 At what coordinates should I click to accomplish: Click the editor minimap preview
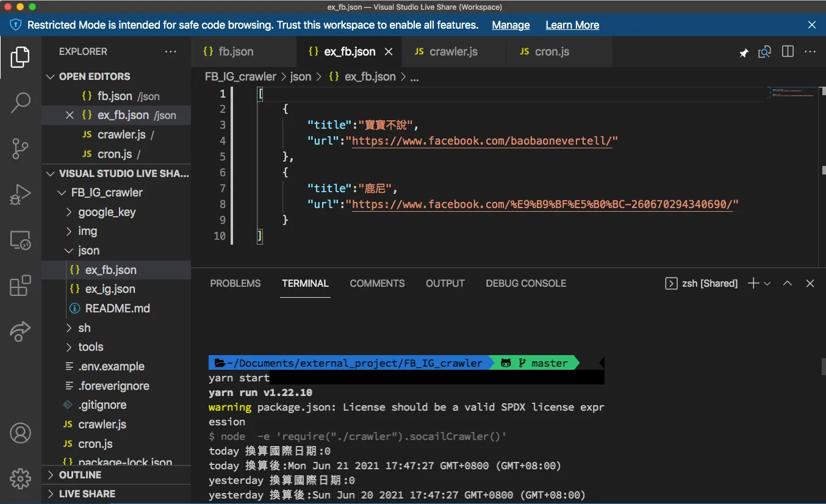(792, 93)
